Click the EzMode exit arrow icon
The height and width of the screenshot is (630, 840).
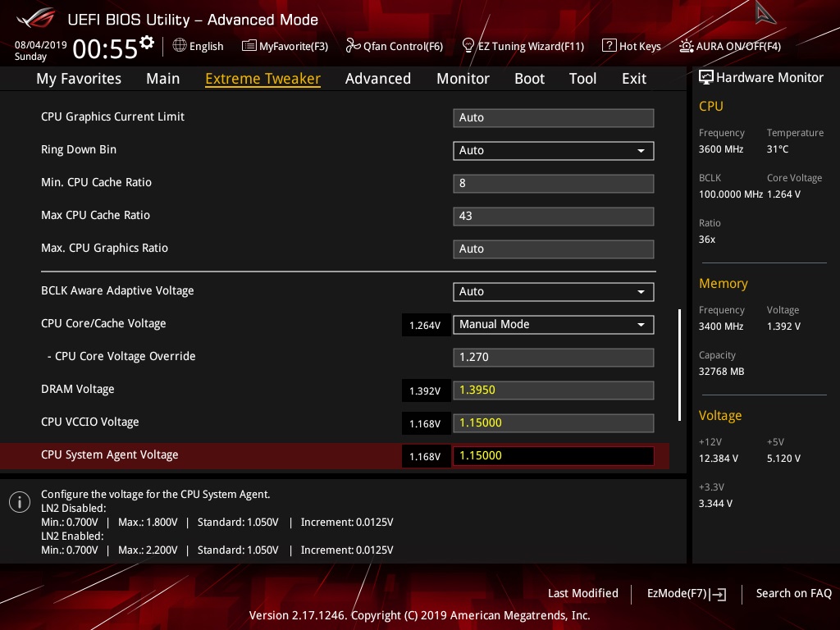coord(719,594)
